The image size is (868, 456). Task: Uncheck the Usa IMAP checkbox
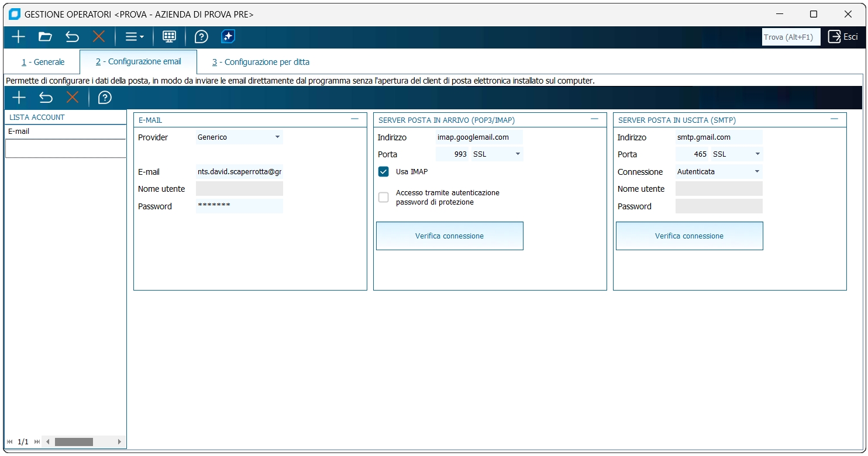[x=384, y=172]
